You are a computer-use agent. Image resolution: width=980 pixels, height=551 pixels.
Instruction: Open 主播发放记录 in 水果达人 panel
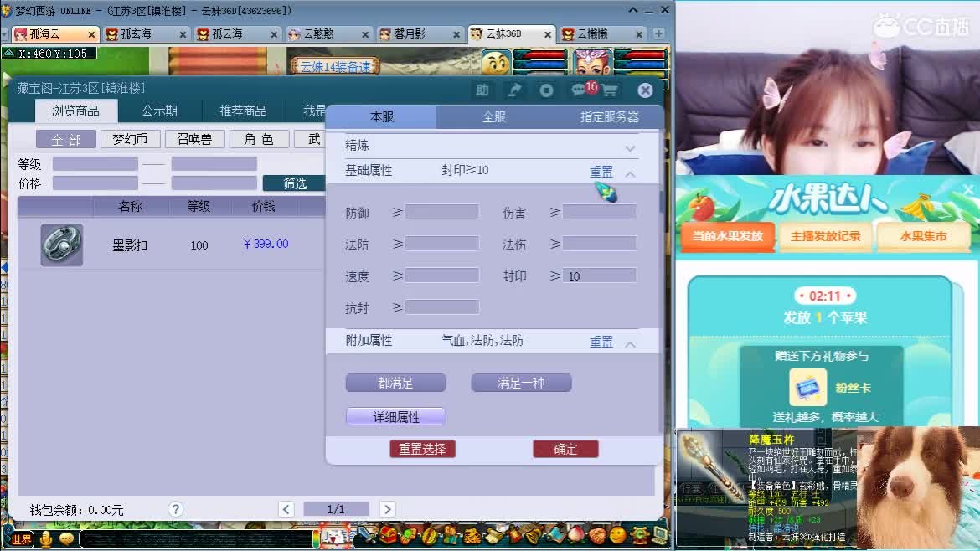[x=826, y=236]
